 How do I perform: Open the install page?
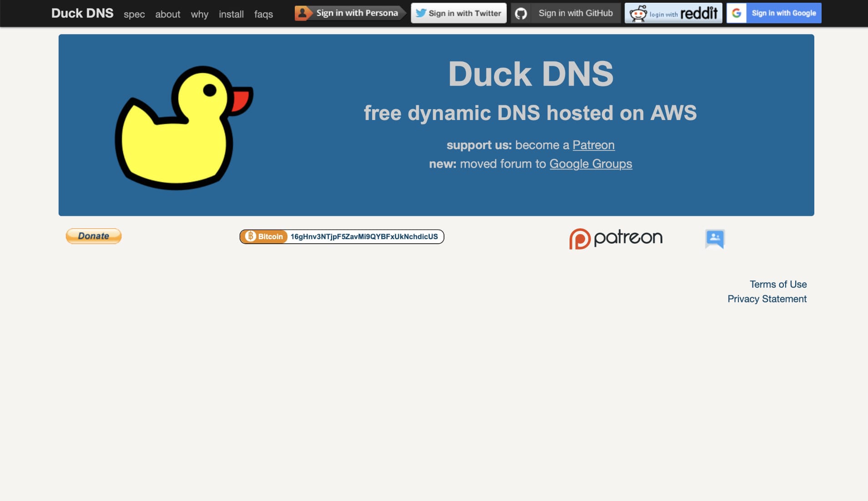231,14
